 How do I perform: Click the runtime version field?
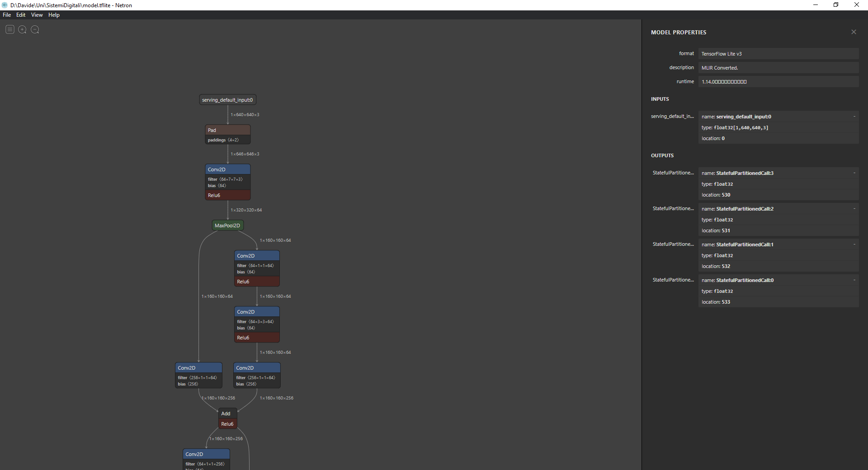(x=778, y=81)
